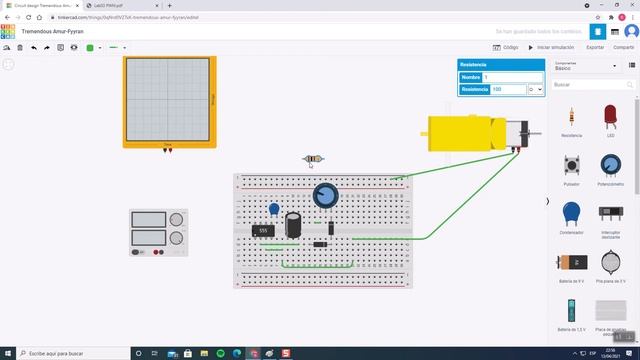Click the rotate component tool
Viewport: 640px width, 360px height.
[x=7, y=48]
